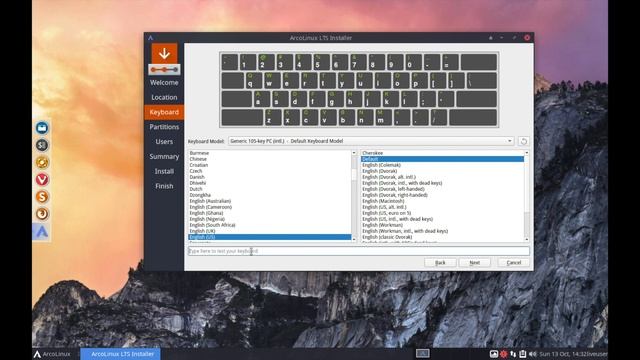Select English (South Africa) layout

[x=269, y=225]
